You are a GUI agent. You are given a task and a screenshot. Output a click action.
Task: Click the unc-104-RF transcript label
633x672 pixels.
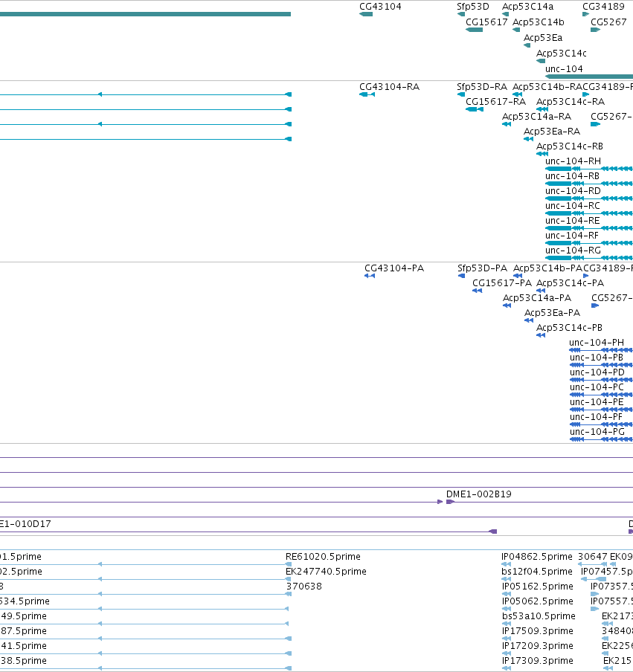click(x=572, y=236)
